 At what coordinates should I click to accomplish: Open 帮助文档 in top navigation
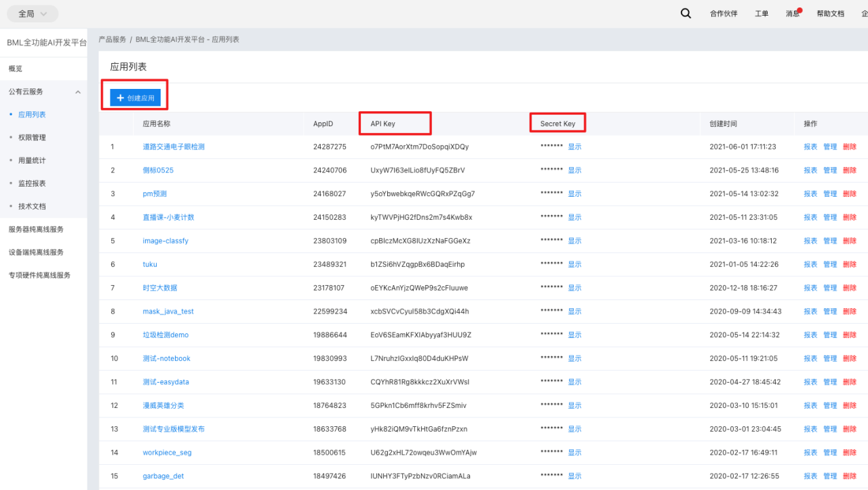click(831, 14)
